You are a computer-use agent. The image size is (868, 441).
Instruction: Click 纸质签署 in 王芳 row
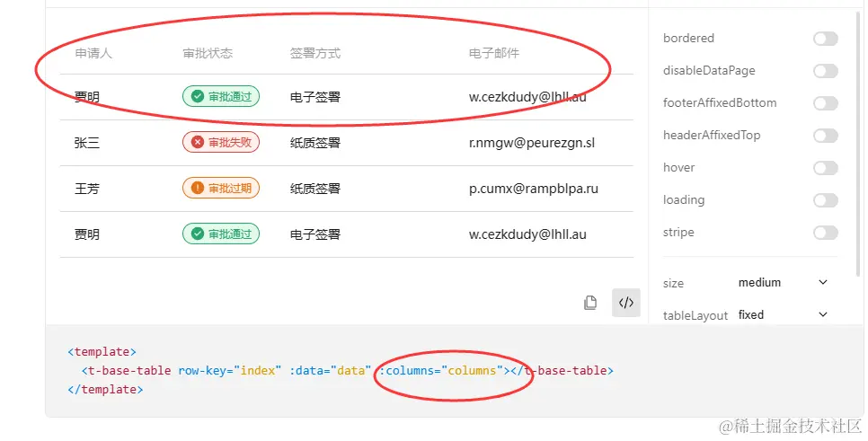(315, 189)
